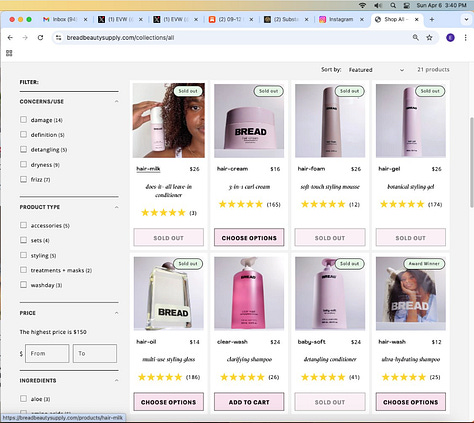Open Spotlight search in menu bar
Viewport: 474px width, 423px height.
(393, 5)
